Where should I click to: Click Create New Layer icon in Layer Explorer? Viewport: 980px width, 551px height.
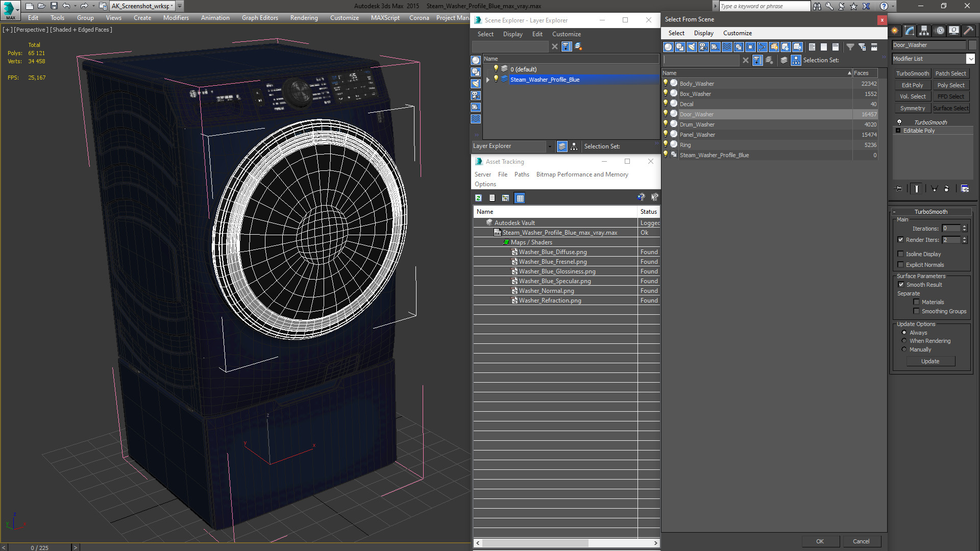point(578,46)
